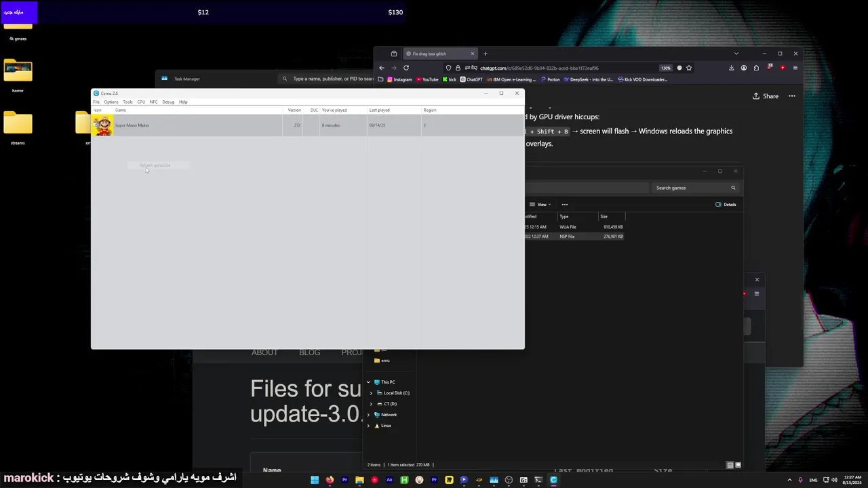
Task: Open the Tools menu in Cemu
Action: tap(127, 102)
